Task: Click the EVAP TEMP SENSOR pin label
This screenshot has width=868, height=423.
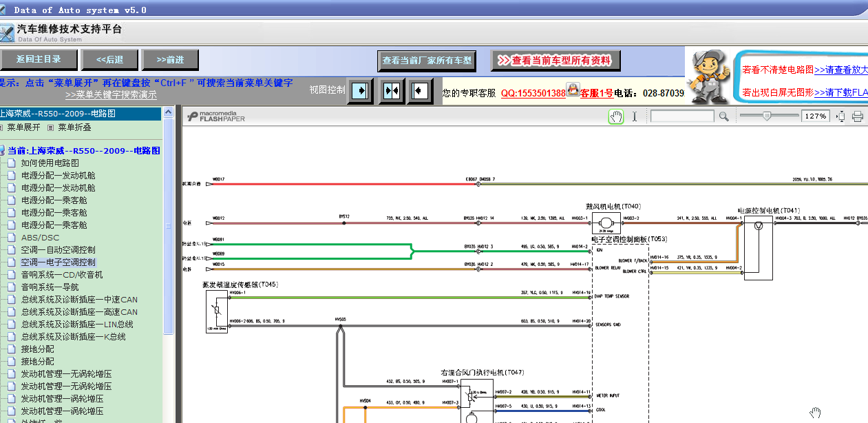Action: point(612,296)
